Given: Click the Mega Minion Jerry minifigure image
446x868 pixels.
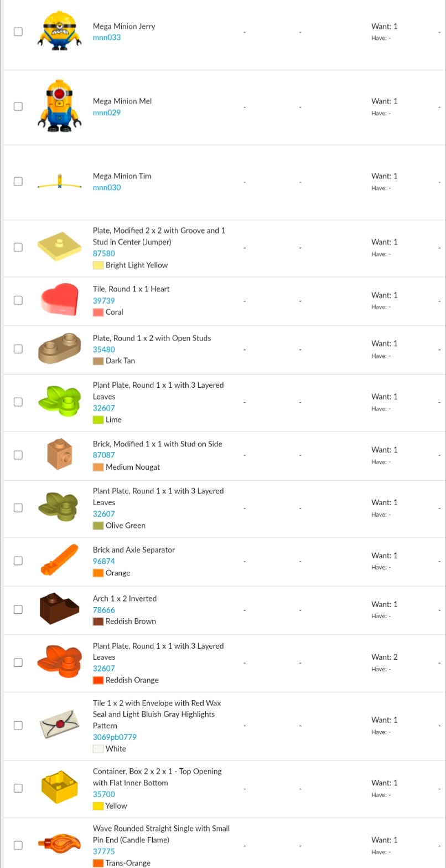Looking at the screenshot, I should (x=59, y=32).
